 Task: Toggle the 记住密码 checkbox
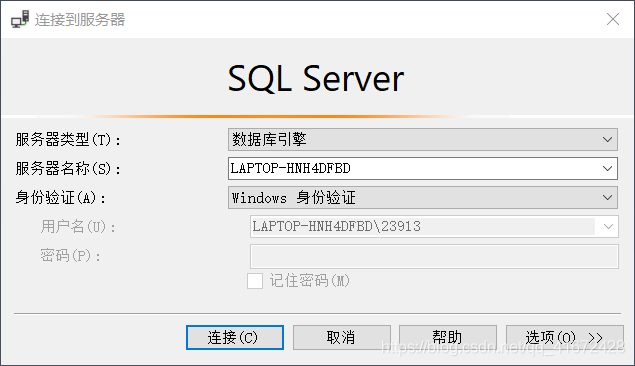pyautogui.click(x=255, y=281)
